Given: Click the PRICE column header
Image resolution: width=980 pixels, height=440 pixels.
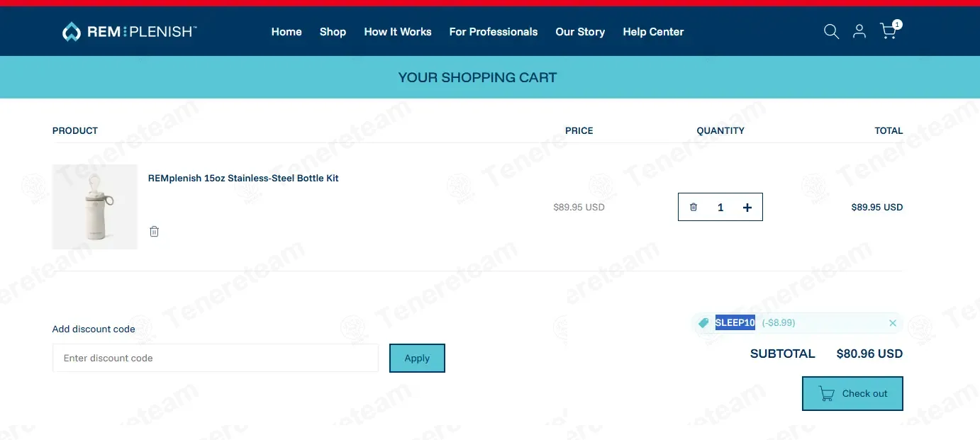Looking at the screenshot, I should (579, 130).
